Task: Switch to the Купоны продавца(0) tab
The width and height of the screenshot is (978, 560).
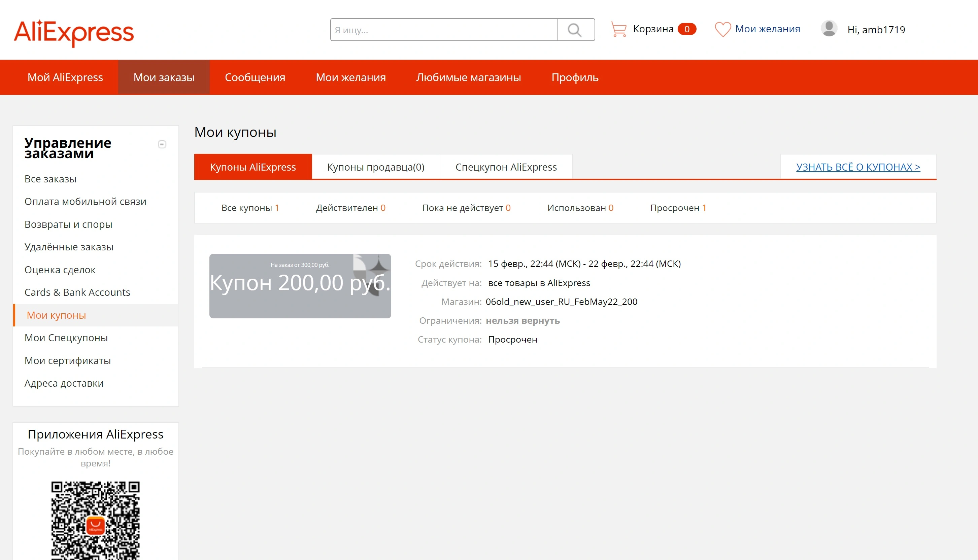Action: (x=376, y=167)
